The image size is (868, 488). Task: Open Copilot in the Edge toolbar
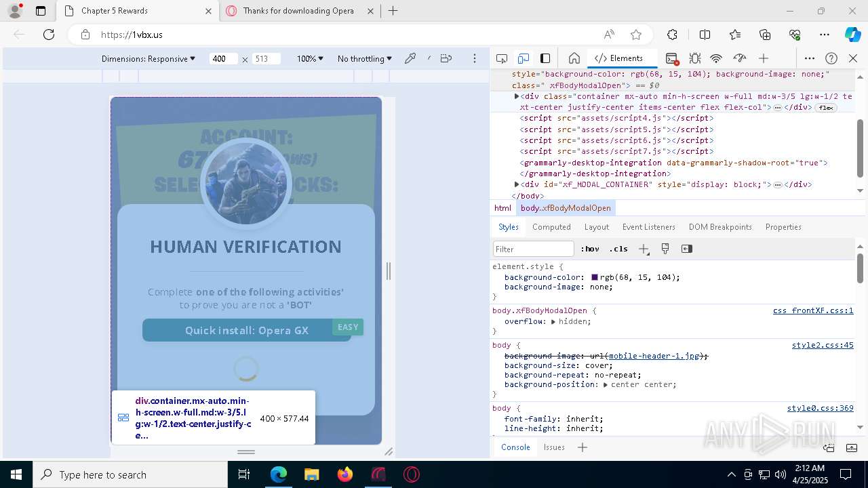[852, 35]
